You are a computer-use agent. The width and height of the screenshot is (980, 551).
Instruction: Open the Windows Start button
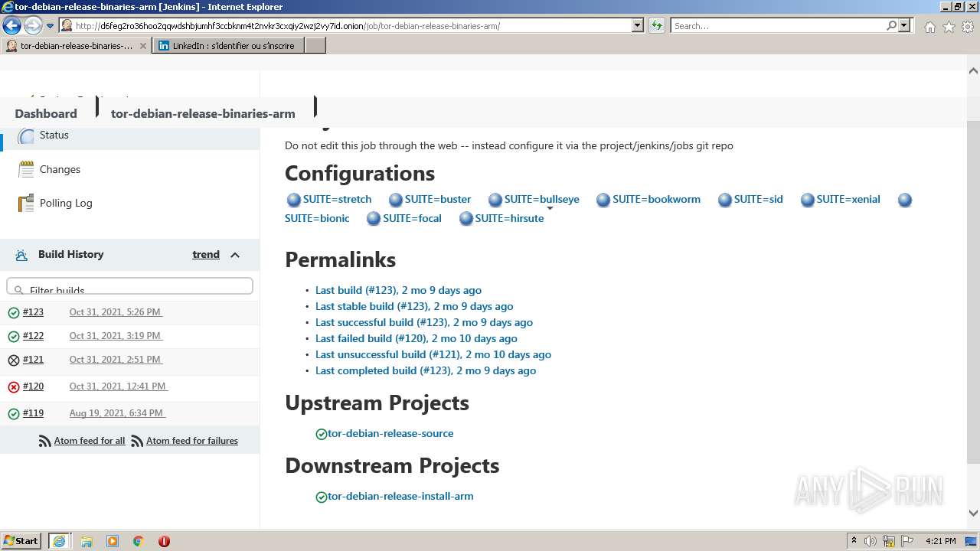point(21,540)
